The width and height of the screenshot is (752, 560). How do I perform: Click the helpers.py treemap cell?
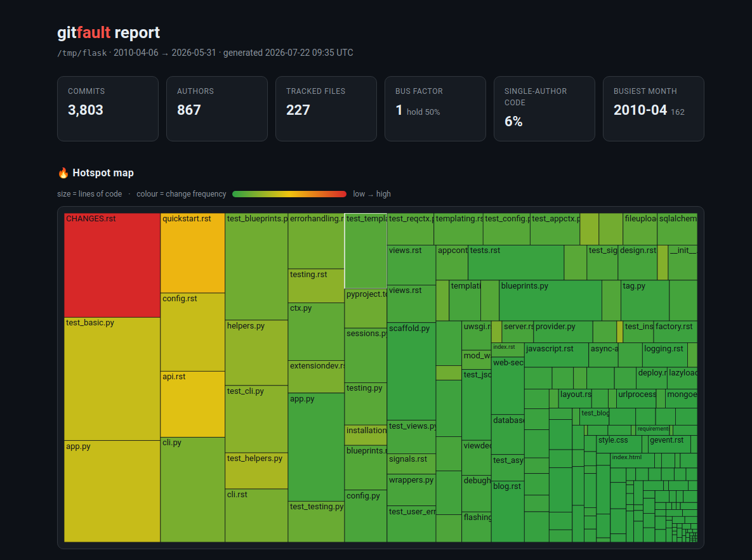point(256,353)
